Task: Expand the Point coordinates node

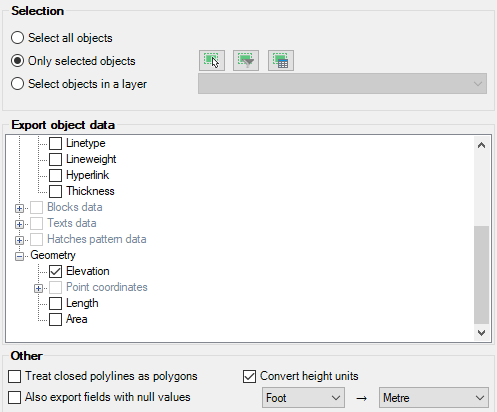Action: coord(38,288)
